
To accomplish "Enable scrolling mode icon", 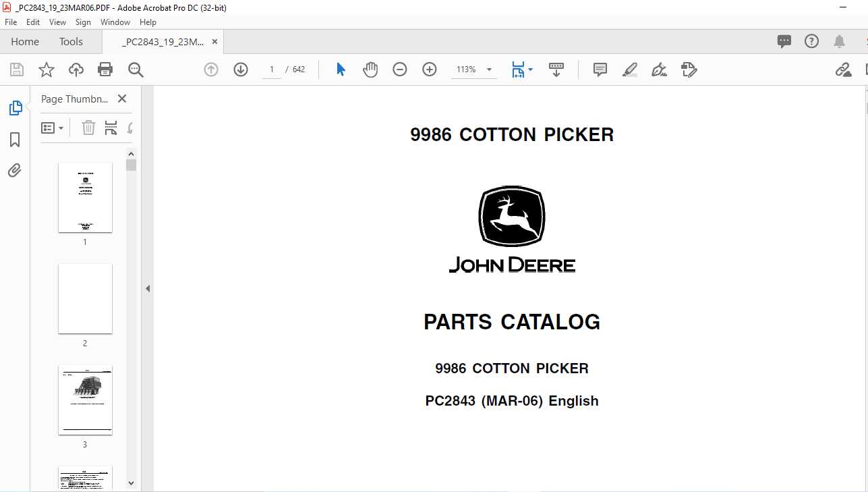I will pyautogui.click(x=556, y=70).
